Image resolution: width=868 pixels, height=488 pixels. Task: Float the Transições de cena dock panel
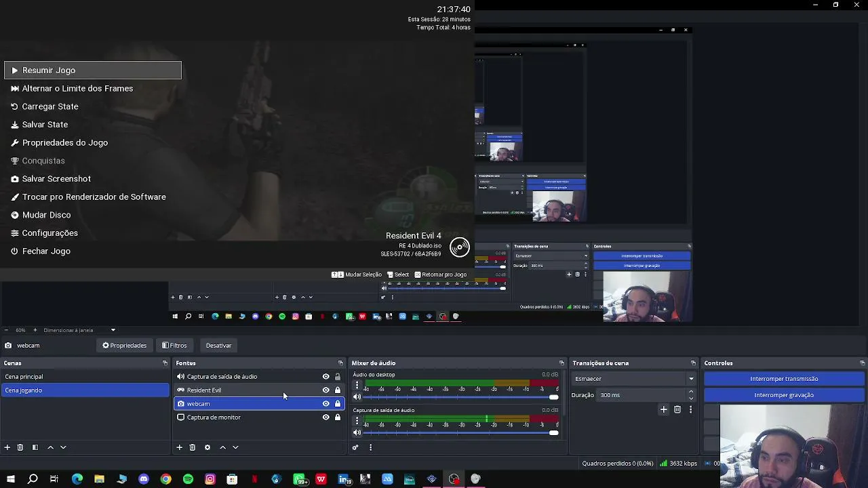(693, 363)
